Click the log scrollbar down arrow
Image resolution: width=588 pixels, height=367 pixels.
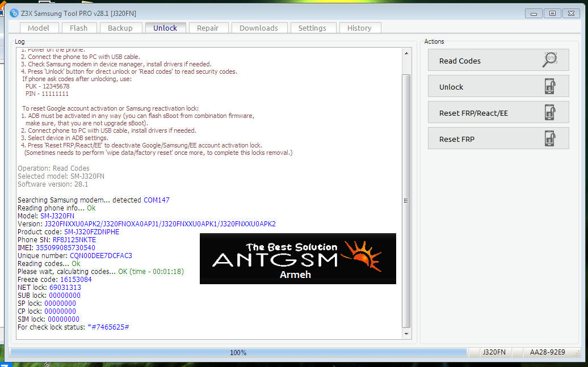(x=406, y=334)
